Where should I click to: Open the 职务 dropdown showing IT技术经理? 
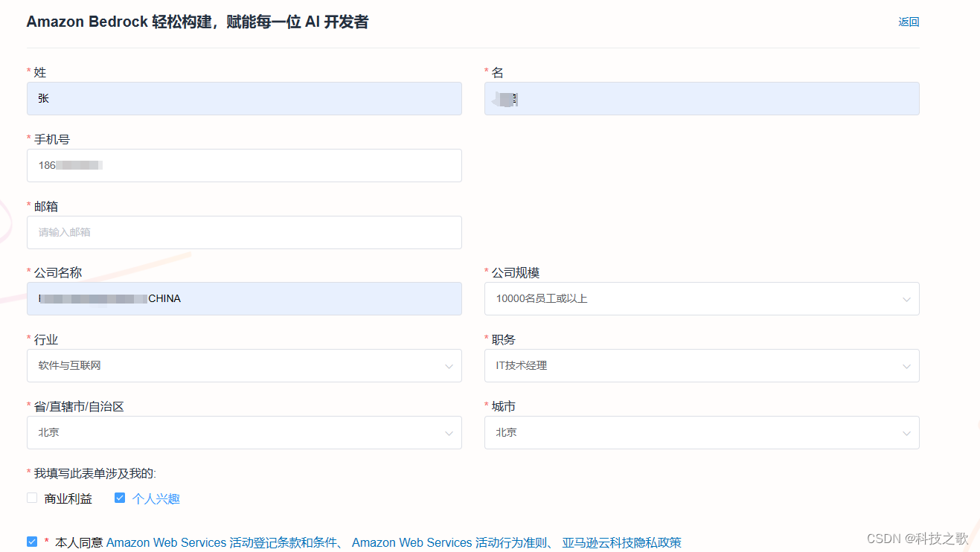702,365
